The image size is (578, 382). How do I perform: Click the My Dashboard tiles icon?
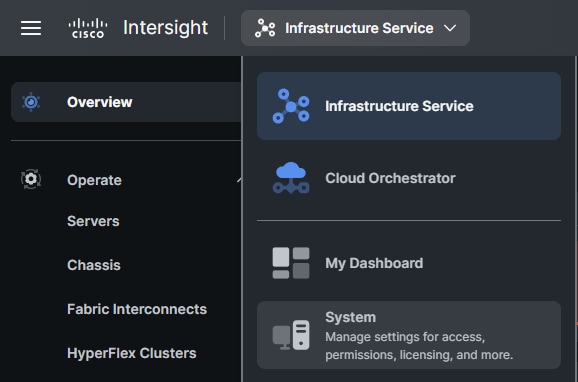click(291, 263)
